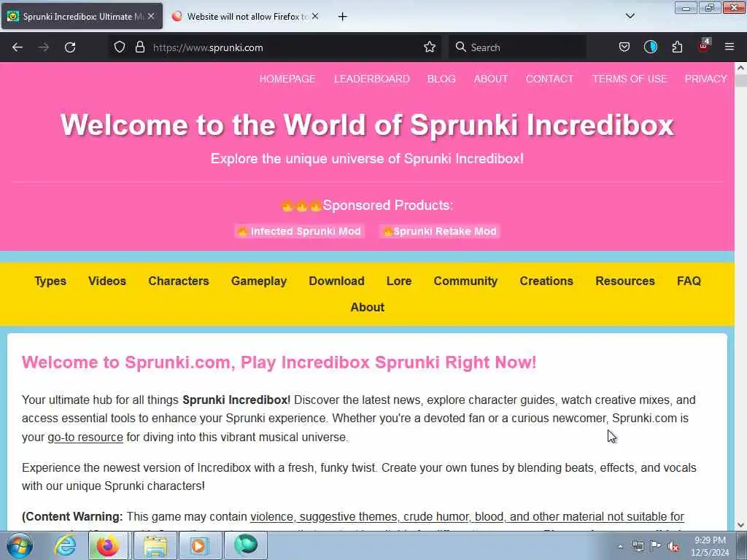Open the Firefox hamburger application menu
The width and height of the screenshot is (747, 560).
click(729, 47)
